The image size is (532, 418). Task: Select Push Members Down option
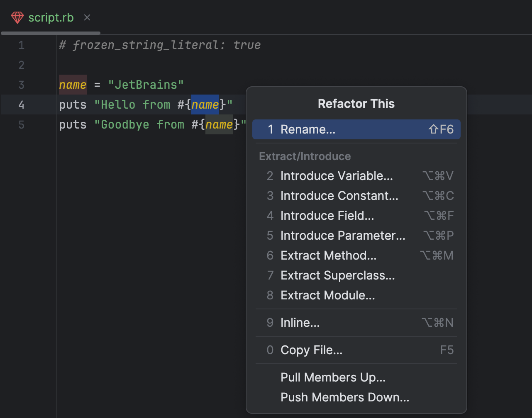tap(345, 397)
